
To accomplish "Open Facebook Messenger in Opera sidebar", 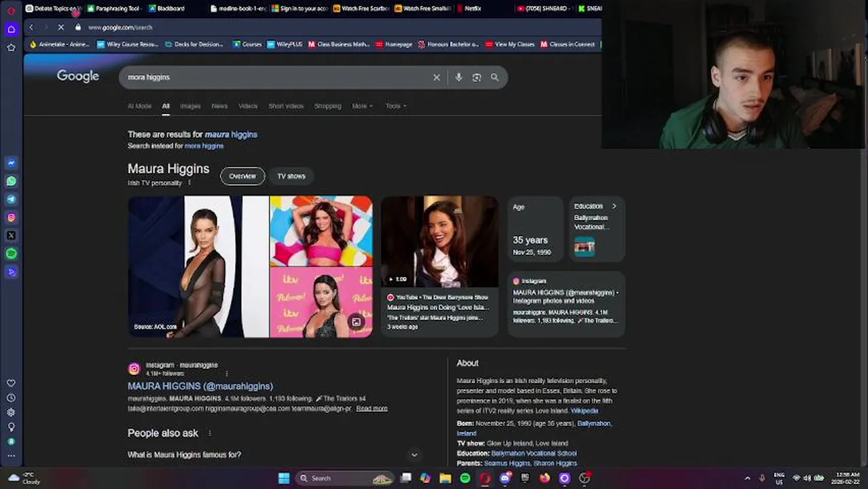I will click(x=11, y=163).
